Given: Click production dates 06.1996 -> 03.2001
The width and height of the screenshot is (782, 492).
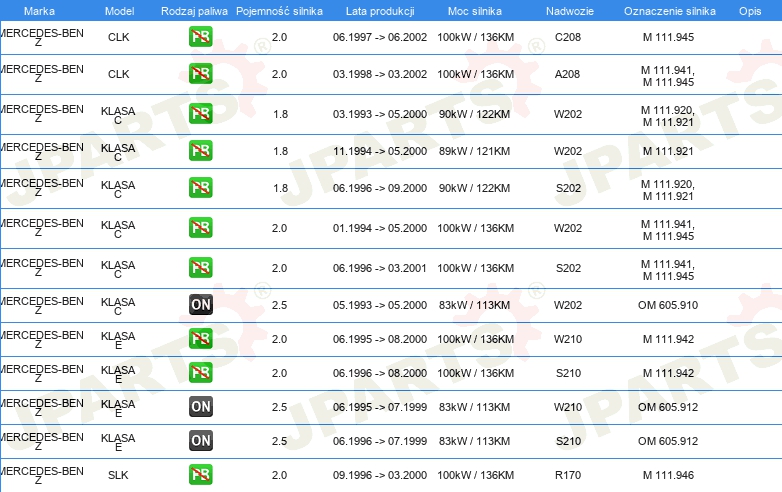Looking at the screenshot, I should pyautogui.click(x=380, y=268).
